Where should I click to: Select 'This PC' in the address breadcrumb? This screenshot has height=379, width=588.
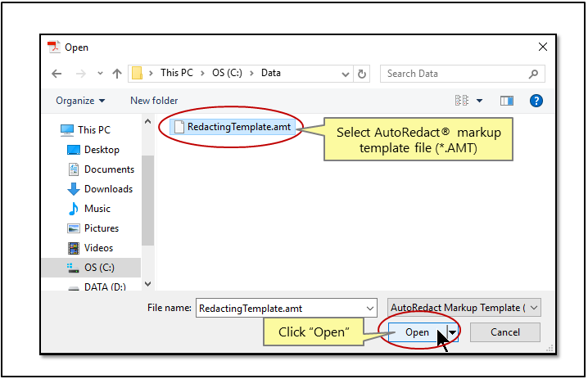coord(177,73)
